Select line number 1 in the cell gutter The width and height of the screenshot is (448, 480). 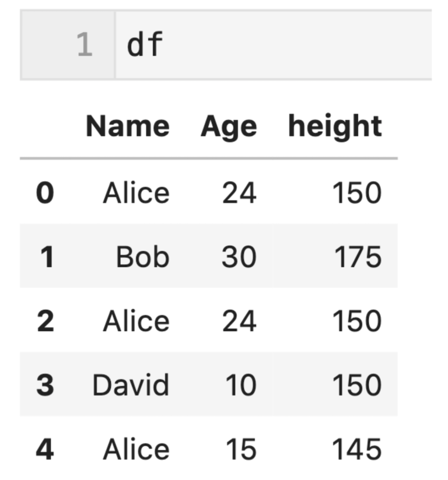point(85,45)
